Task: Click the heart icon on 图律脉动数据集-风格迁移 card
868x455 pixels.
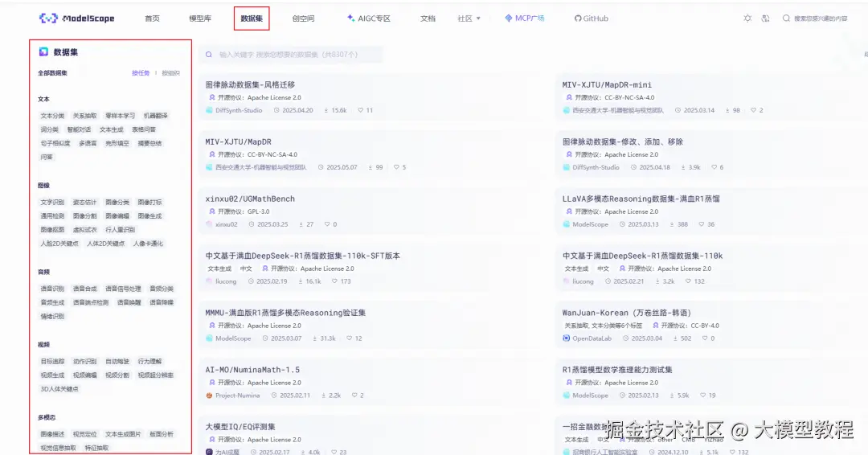Action: [x=360, y=110]
